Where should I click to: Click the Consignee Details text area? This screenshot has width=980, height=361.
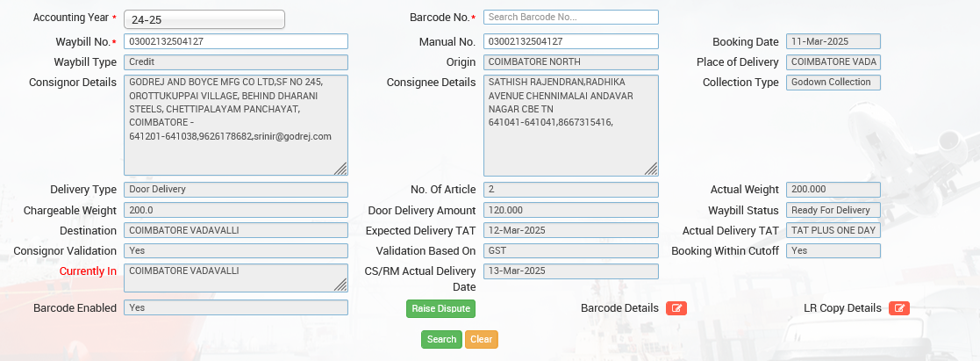pyautogui.click(x=570, y=125)
